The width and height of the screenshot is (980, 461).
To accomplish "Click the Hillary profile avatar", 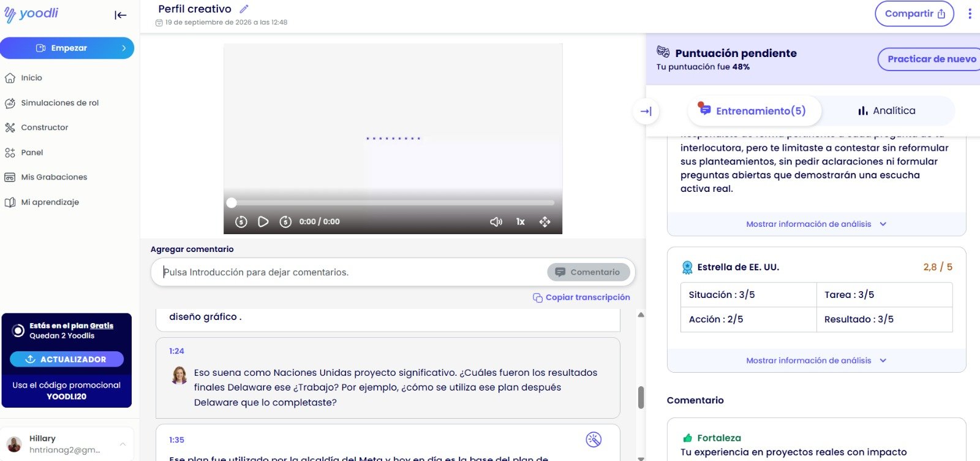I will pyautogui.click(x=14, y=444).
